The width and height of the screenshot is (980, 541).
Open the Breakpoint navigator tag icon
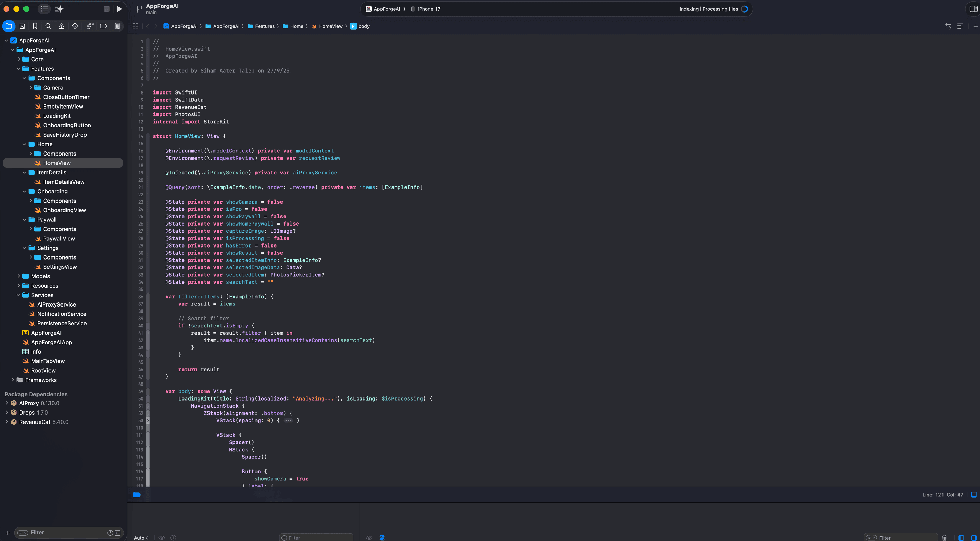click(x=103, y=26)
